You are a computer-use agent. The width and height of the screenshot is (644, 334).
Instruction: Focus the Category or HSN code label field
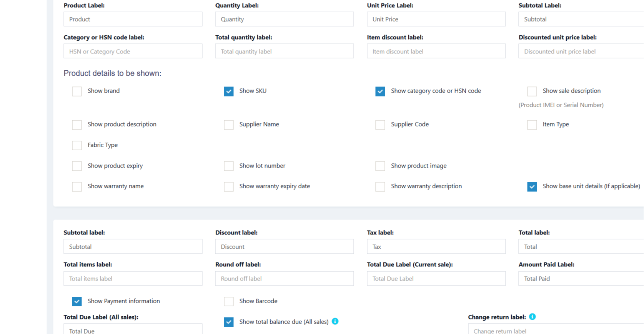tap(133, 51)
